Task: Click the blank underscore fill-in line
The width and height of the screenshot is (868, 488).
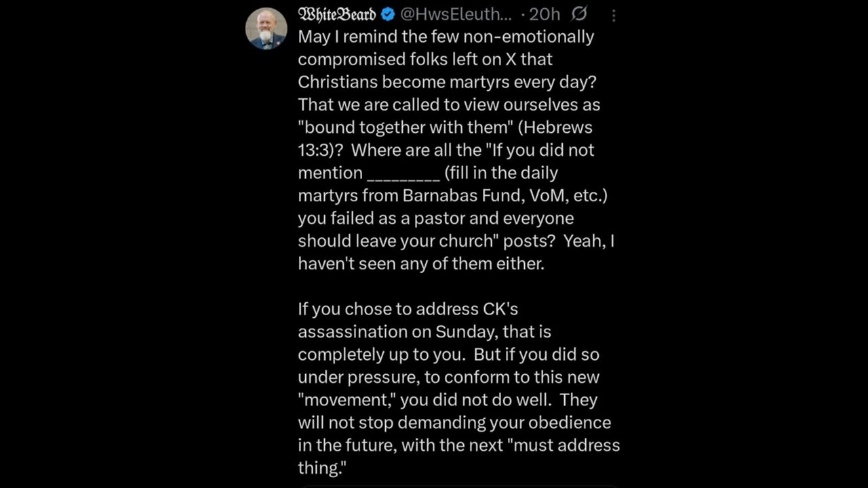Action: [x=403, y=174]
